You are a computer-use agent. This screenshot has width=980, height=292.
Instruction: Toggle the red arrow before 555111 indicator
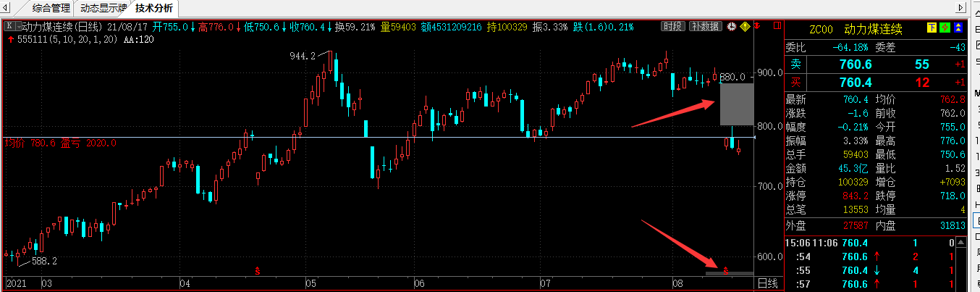click(10, 38)
